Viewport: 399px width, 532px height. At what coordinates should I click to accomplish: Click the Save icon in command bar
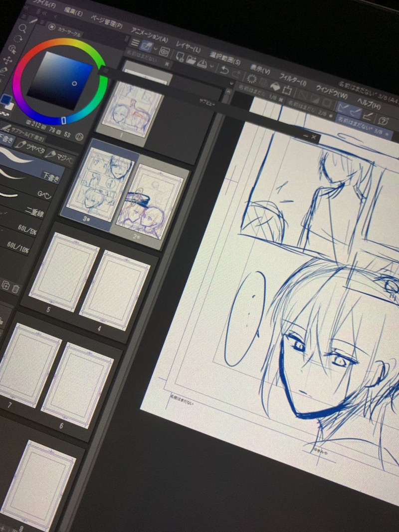click(x=201, y=63)
